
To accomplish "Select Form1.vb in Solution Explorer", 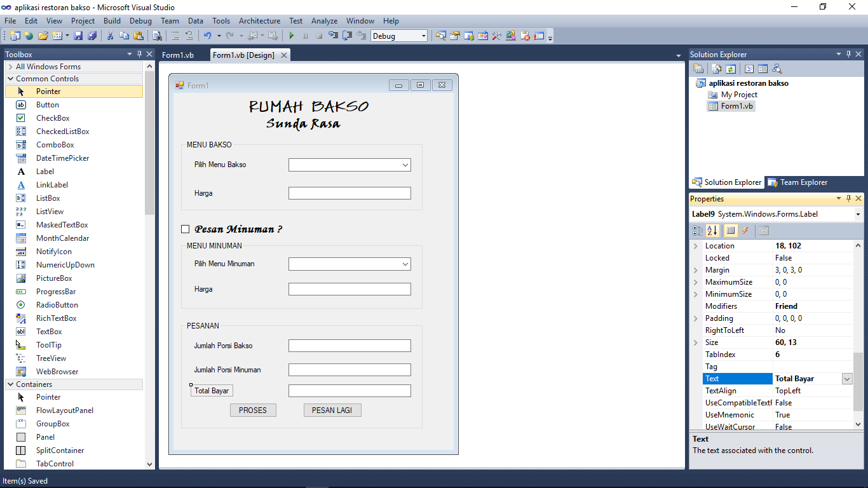I will [737, 105].
